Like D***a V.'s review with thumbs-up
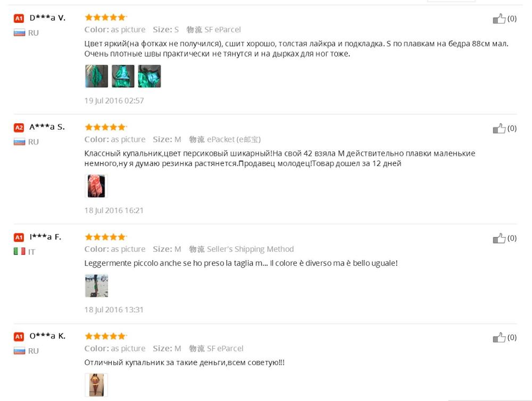The height and width of the screenshot is (401, 532). click(499, 19)
